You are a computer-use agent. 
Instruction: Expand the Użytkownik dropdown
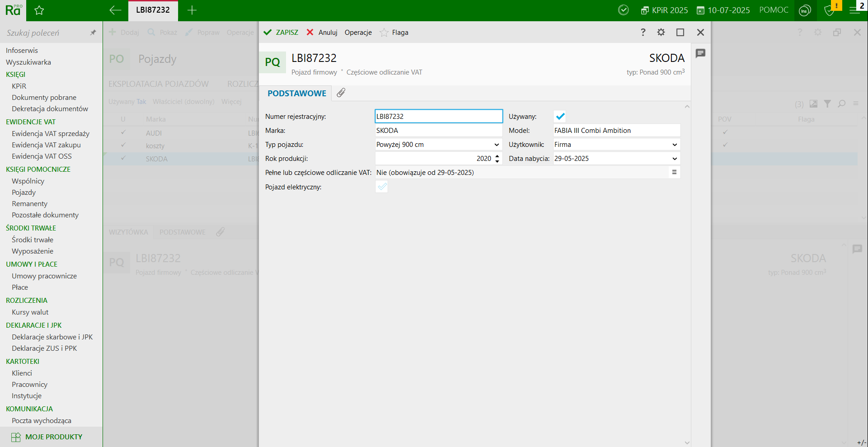[x=675, y=145]
